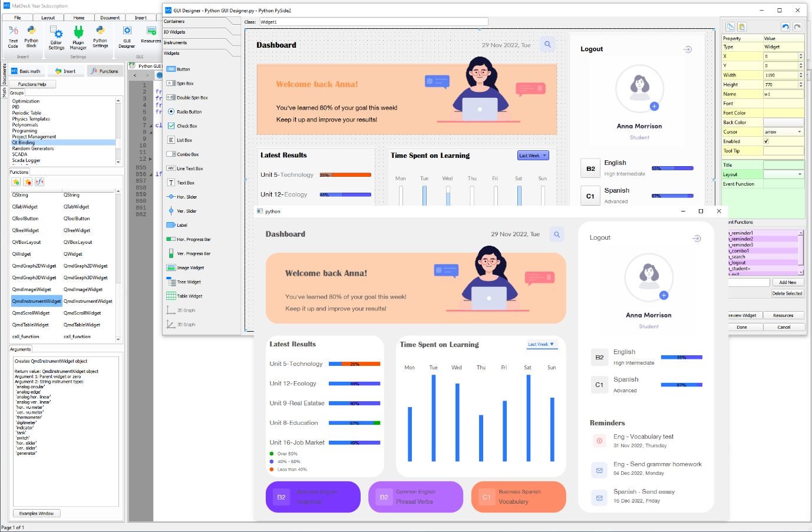This screenshot has height=532, width=812.
Task: Click the Add New button
Action: click(x=788, y=282)
